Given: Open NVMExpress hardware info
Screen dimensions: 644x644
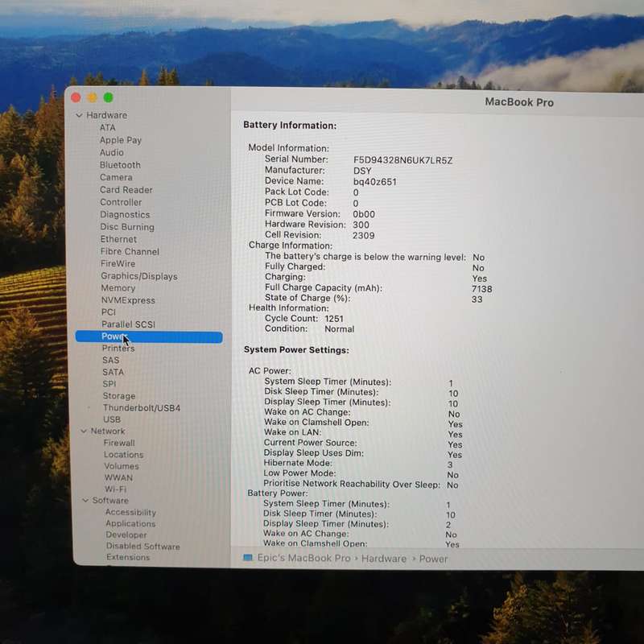Looking at the screenshot, I should 128,300.
